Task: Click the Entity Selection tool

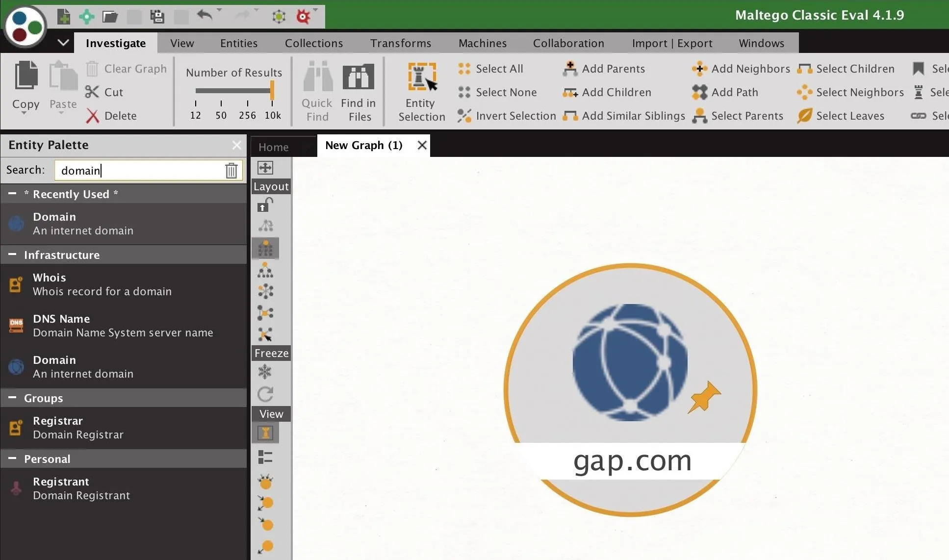Action: point(421,91)
